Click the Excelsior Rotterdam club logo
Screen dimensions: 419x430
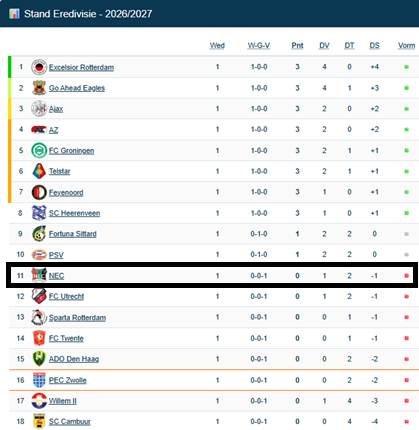click(39, 67)
